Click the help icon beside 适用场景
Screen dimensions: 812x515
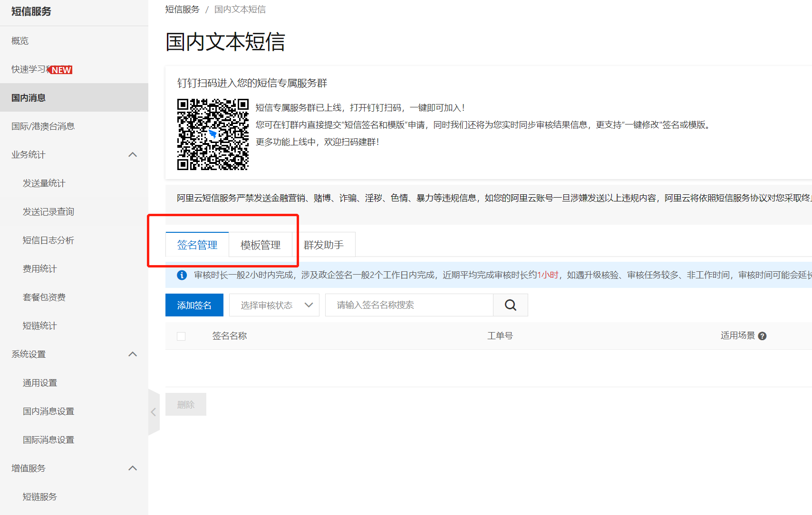click(762, 336)
